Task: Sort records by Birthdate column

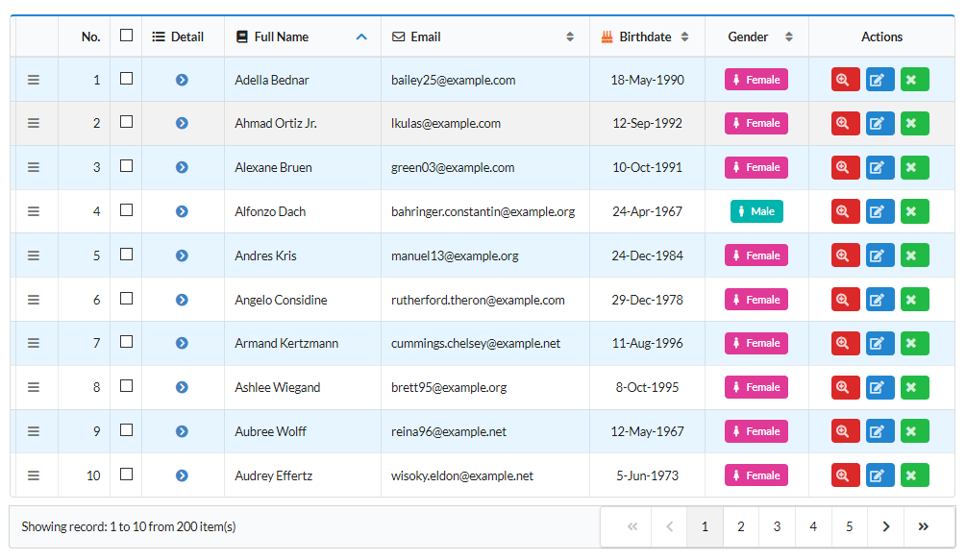Action: click(684, 37)
